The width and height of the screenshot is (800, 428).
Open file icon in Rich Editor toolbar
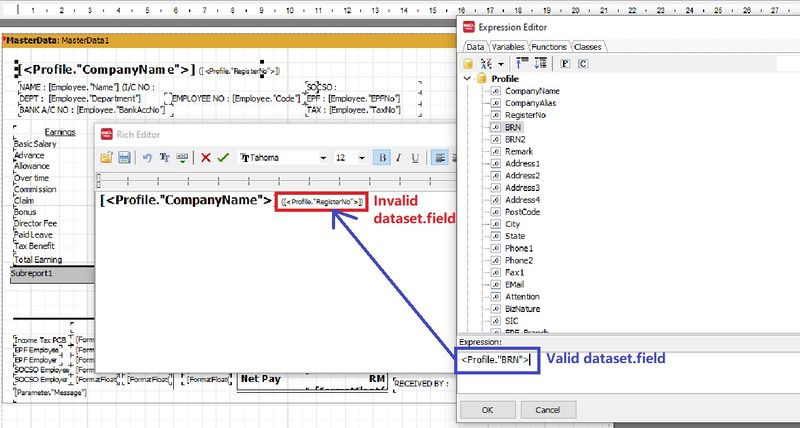click(106, 158)
